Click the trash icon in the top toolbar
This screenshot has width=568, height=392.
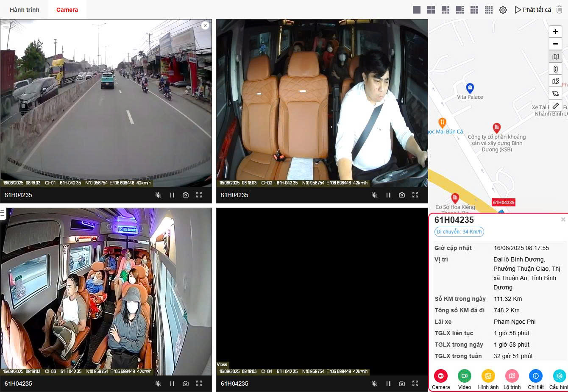pyautogui.click(x=560, y=9)
